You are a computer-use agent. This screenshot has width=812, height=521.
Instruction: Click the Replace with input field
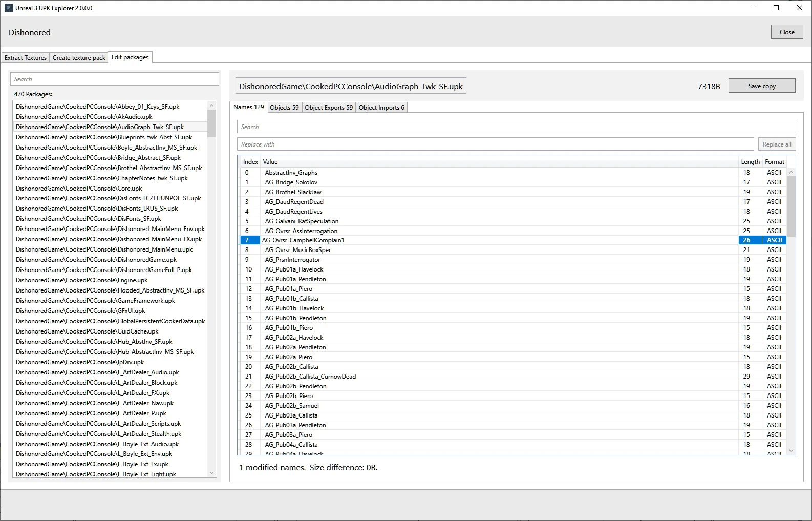tap(495, 144)
